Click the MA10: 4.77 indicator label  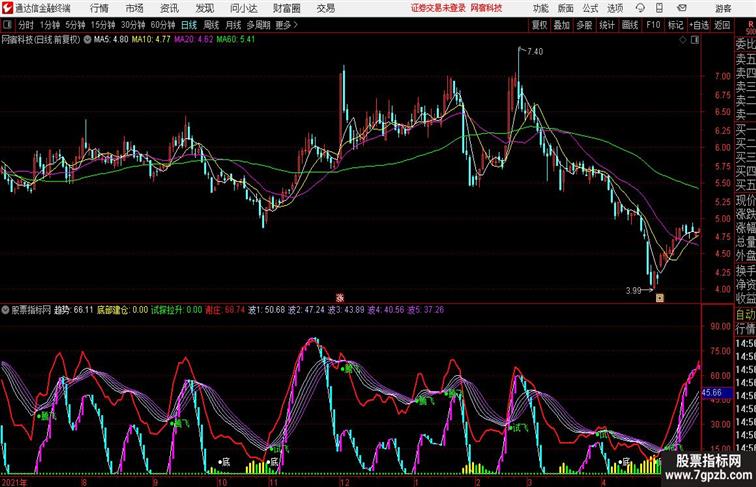point(151,40)
